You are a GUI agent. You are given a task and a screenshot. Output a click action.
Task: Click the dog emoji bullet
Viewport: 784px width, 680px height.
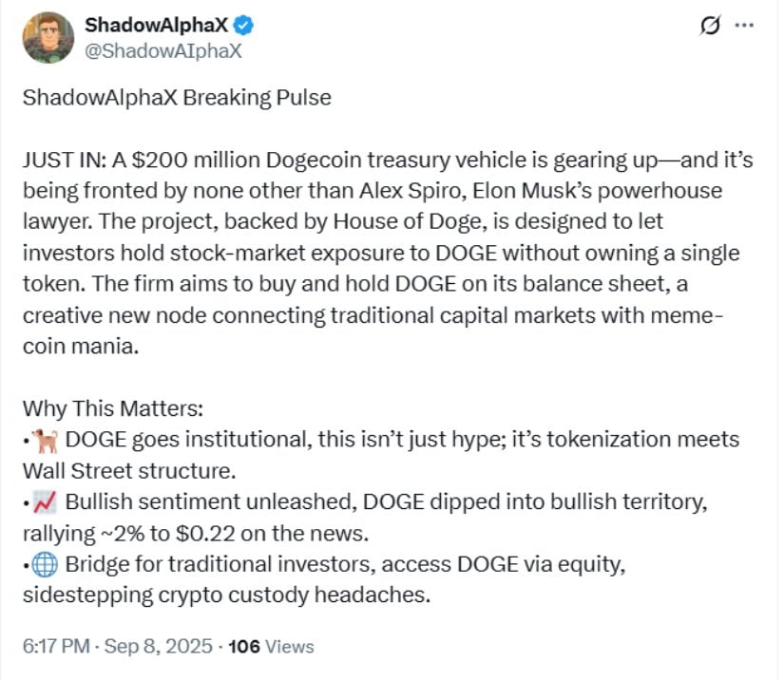pos(47,441)
